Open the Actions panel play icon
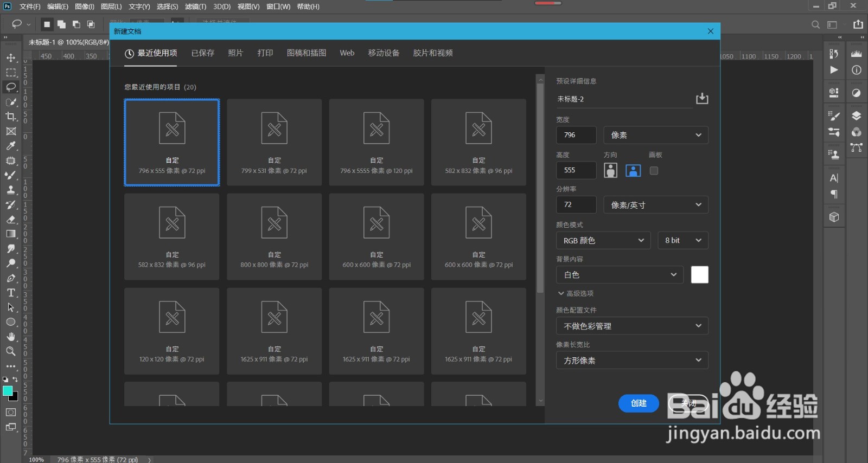This screenshot has height=463, width=868. (x=834, y=70)
